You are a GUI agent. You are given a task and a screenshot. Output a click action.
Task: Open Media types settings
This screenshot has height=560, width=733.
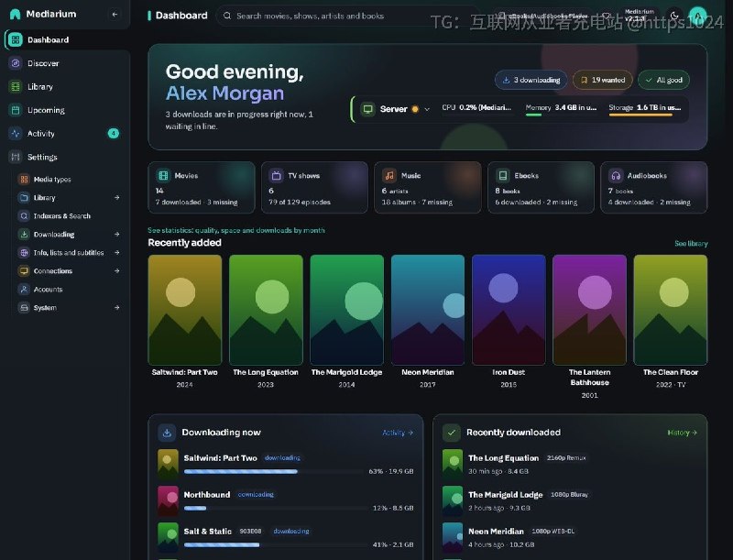(69, 179)
